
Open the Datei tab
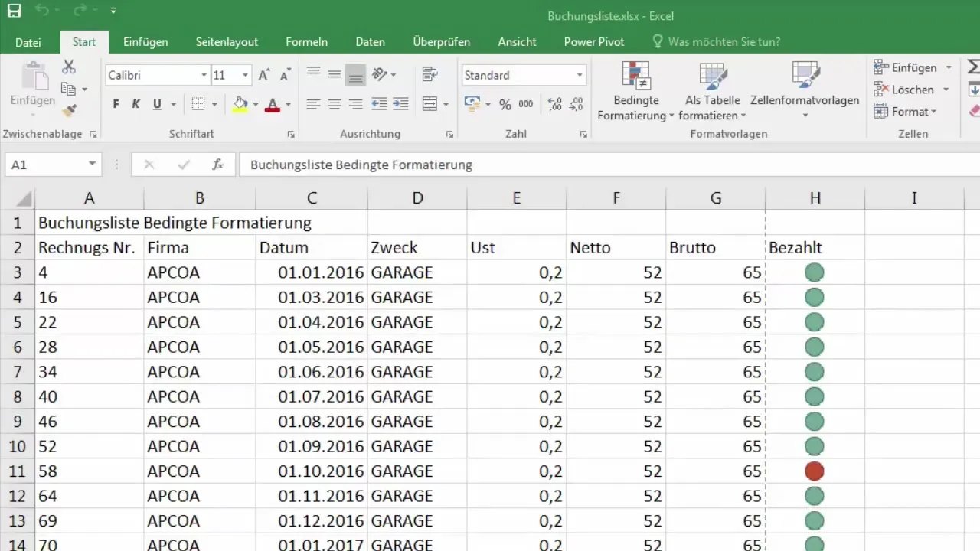[28, 42]
